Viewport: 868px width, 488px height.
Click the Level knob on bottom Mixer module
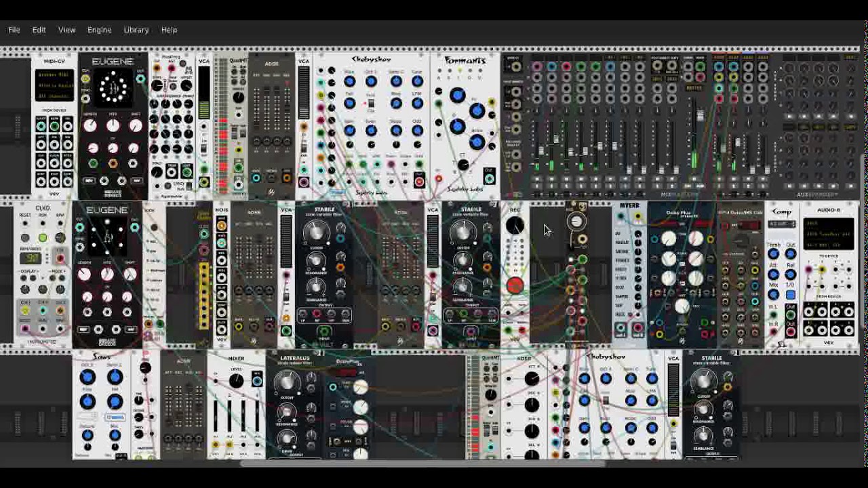click(x=236, y=381)
